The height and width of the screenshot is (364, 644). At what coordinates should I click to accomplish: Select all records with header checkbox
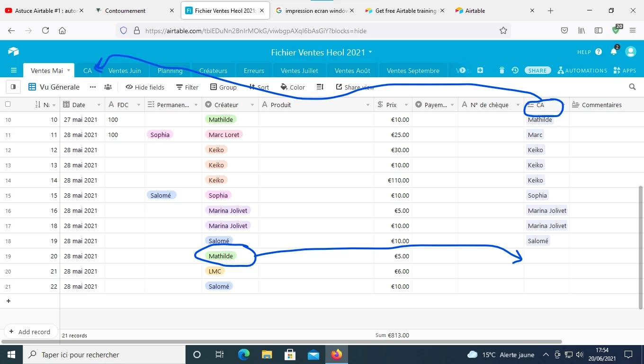(x=8, y=104)
